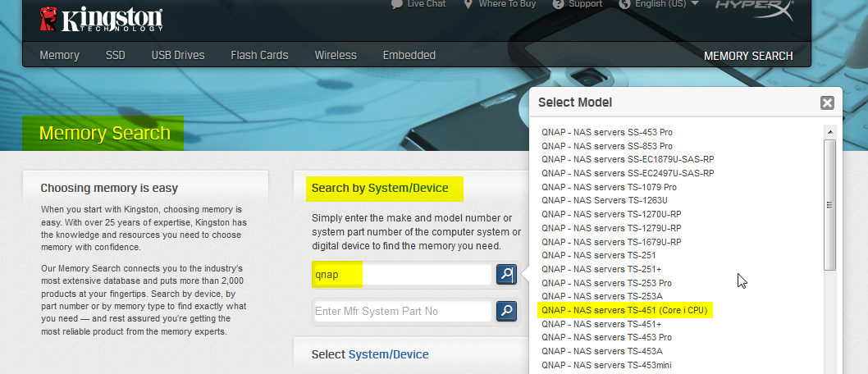
Task: Open the MEMORY SEARCH link
Action: point(748,57)
